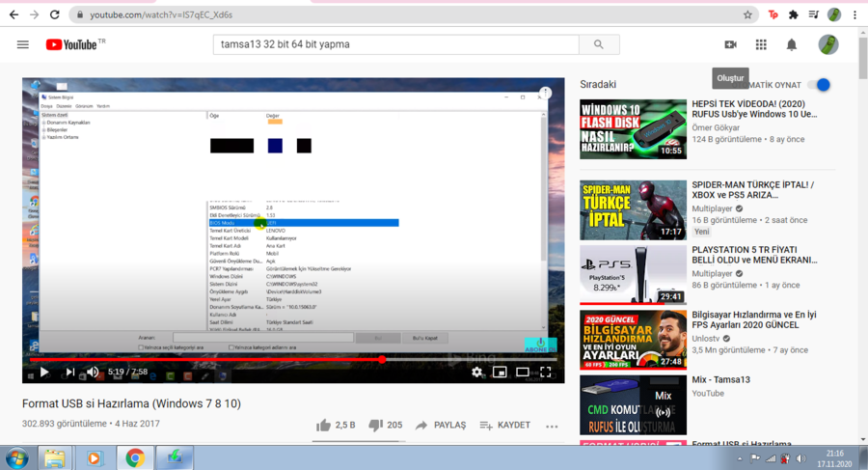Screen dimensions: 868x470
Task: Open the YouTube apps grid
Action: [x=761, y=44]
